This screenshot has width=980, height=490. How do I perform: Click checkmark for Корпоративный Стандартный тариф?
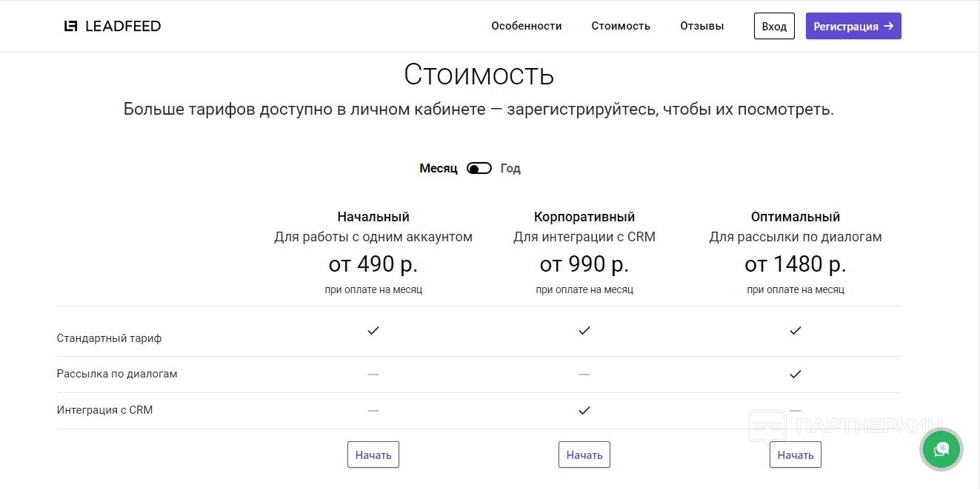click(x=584, y=330)
